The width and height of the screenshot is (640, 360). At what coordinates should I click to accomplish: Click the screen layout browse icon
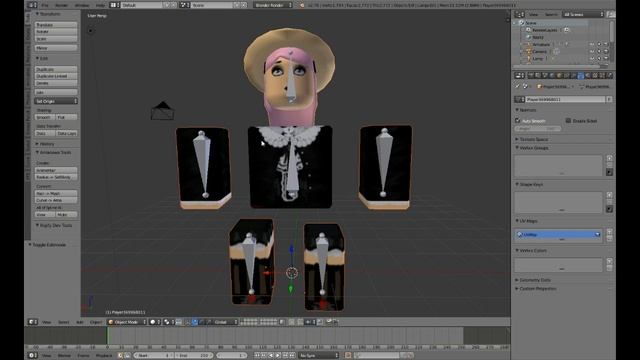click(115, 5)
